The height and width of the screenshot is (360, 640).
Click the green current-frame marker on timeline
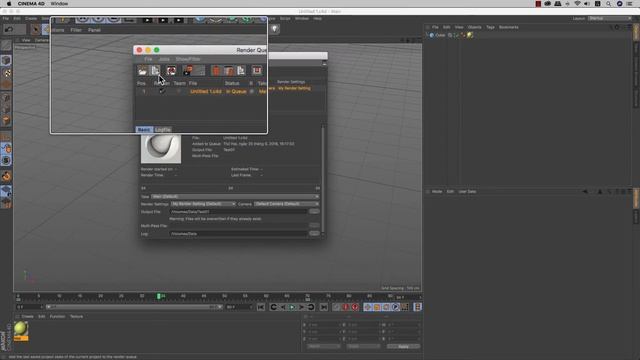(x=159, y=296)
